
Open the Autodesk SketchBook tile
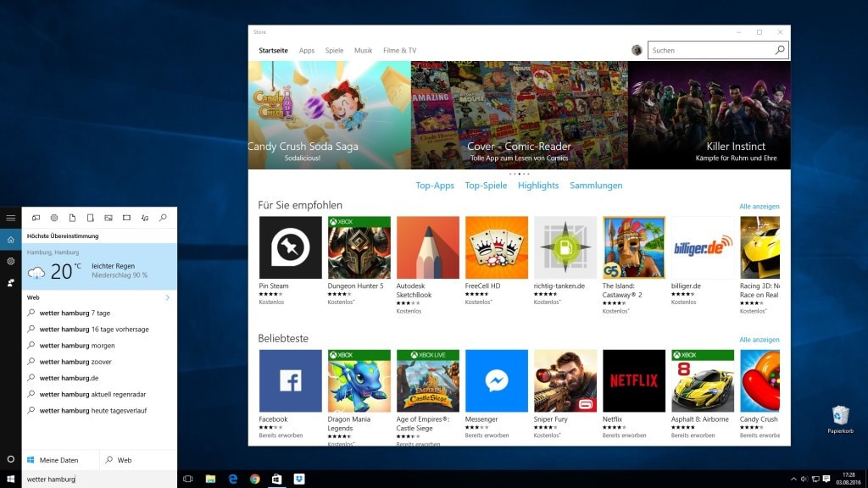coord(428,247)
